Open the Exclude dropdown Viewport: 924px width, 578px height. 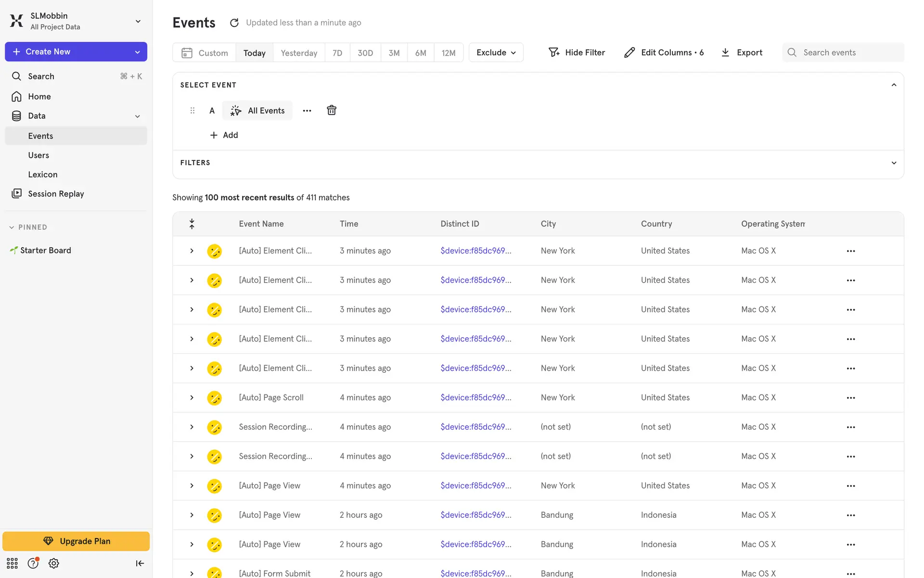496,53
